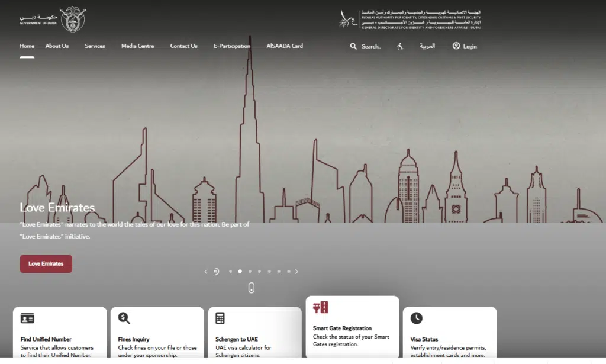Jump to the first slide via its dot

230,271
